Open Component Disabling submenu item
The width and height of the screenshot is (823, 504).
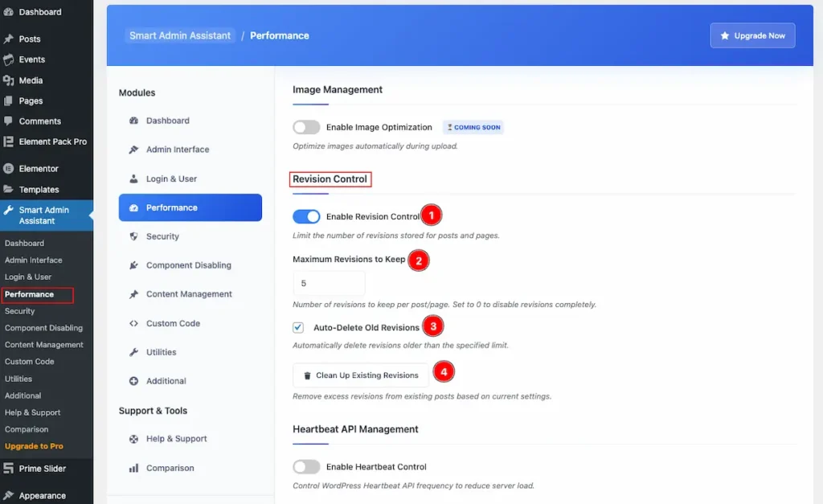[x=43, y=328]
